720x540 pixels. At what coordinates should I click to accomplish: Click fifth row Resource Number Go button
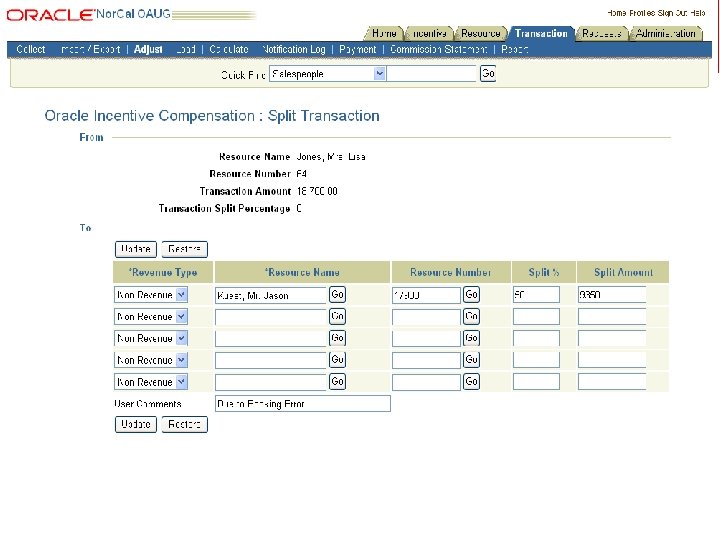(x=471, y=382)
